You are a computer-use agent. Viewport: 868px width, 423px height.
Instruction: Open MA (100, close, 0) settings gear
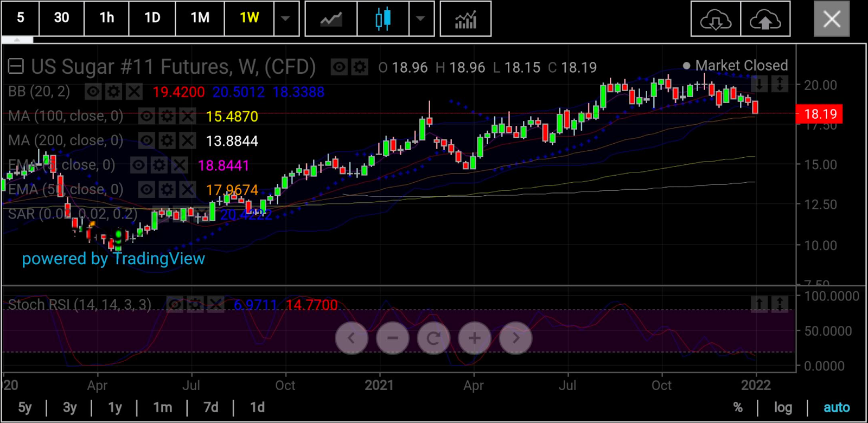(167, 116)
